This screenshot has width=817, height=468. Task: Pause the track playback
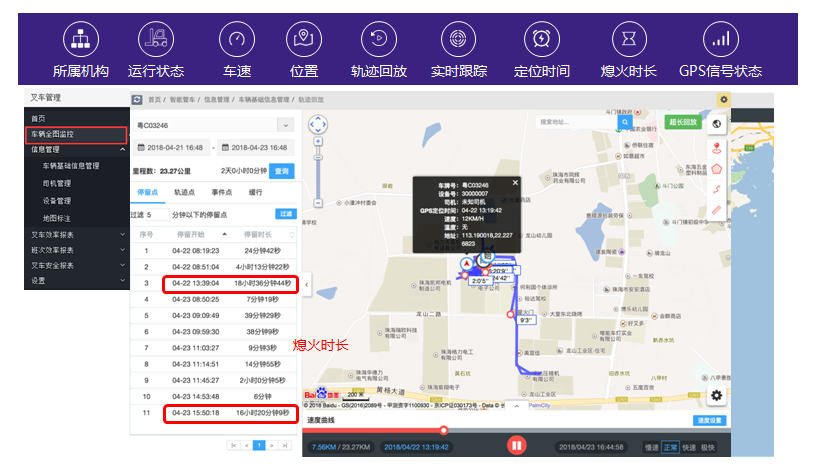pos(517,444)
